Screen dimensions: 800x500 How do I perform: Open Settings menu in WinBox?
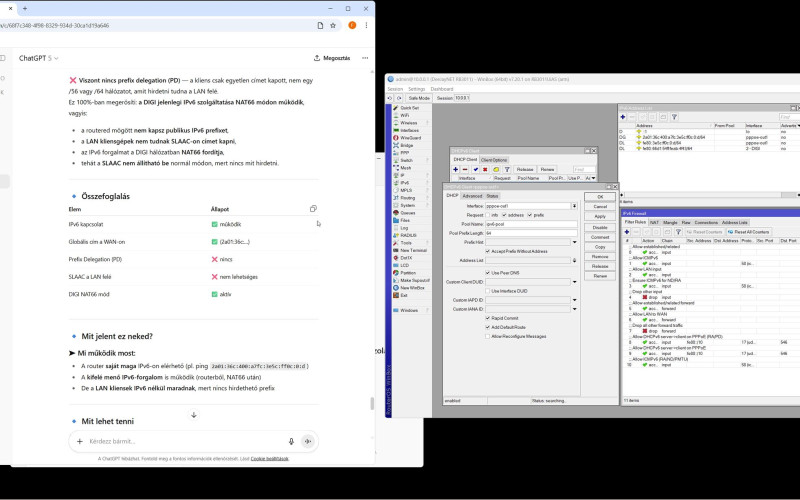coord(416,89)
